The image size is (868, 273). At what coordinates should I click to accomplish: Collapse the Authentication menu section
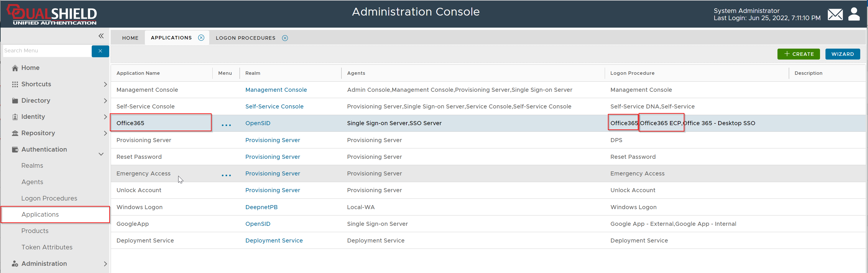tap(101, 154)
